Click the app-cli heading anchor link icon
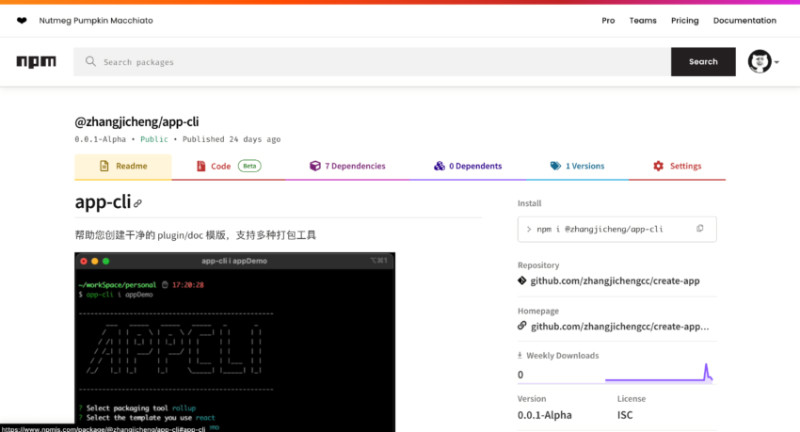This screenshot has width=800, height=432. click(138, 203)
